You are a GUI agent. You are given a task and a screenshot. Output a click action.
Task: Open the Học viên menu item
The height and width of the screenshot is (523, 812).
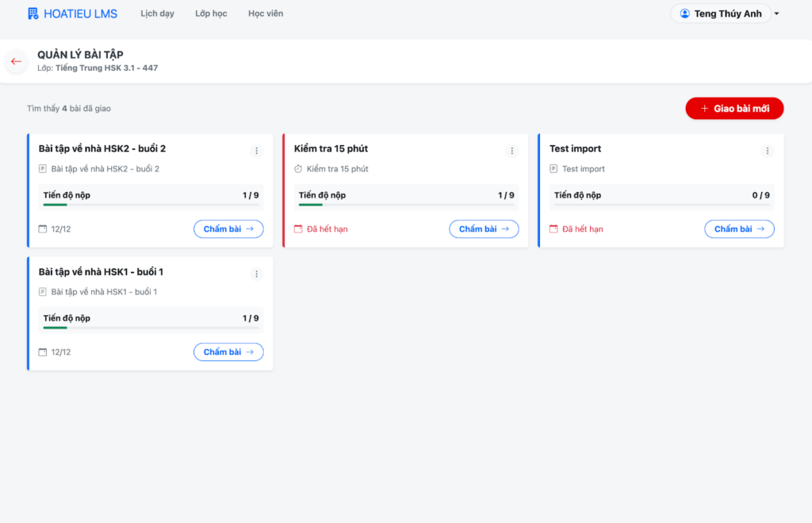(265, 13)
